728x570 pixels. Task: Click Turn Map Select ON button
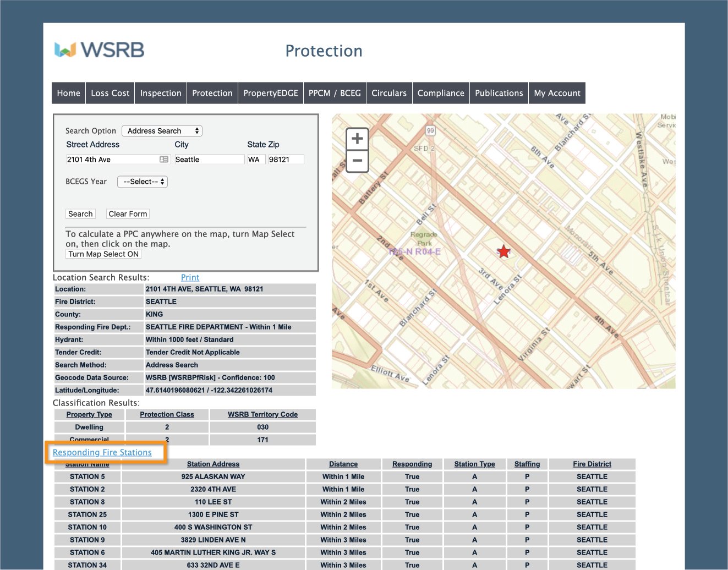(x=103, y=254)
